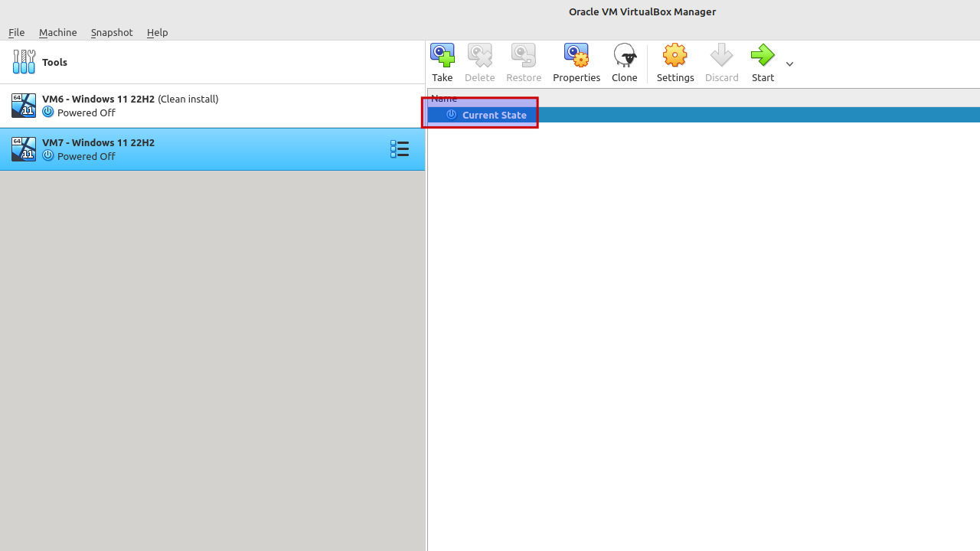Image resolution: width=980 pixels, height=551 pixels.
Task: Open the Snapshot menu
Action: [x=112, y=32]
